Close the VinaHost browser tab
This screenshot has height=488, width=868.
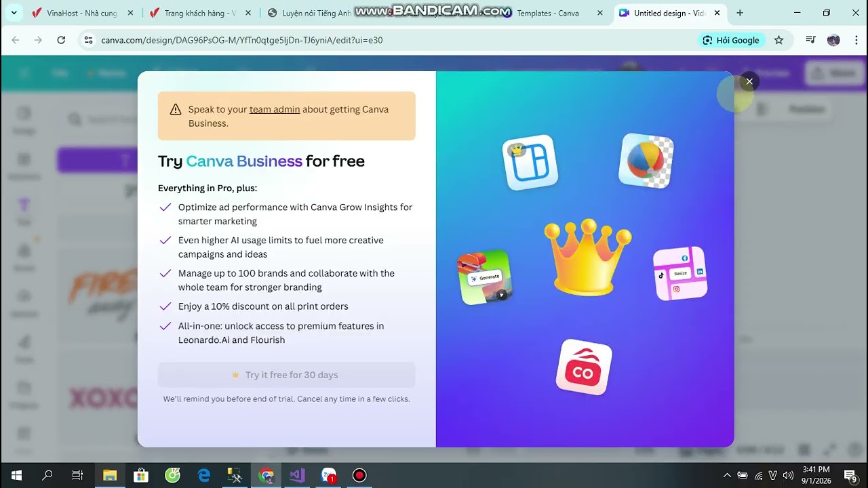pos(131,13)
